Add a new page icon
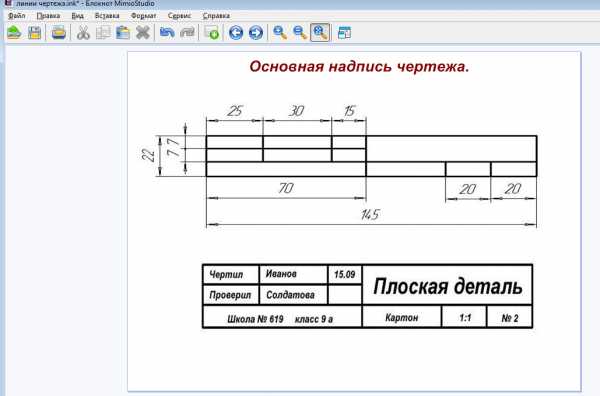This screenshot has width=600, height=396. [x=212, y=33]
